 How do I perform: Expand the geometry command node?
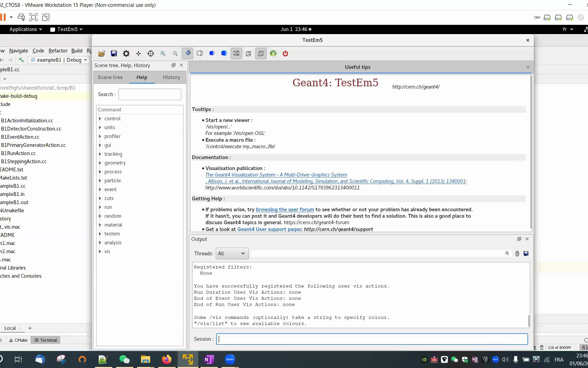pyautogui.click(x=100, y=163)
